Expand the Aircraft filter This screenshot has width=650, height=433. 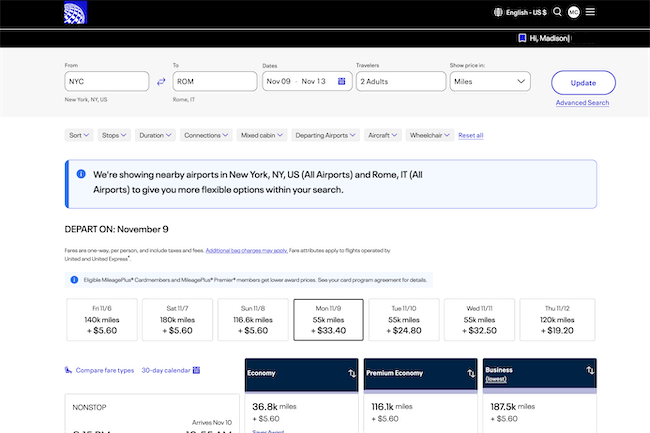point(383,135)
